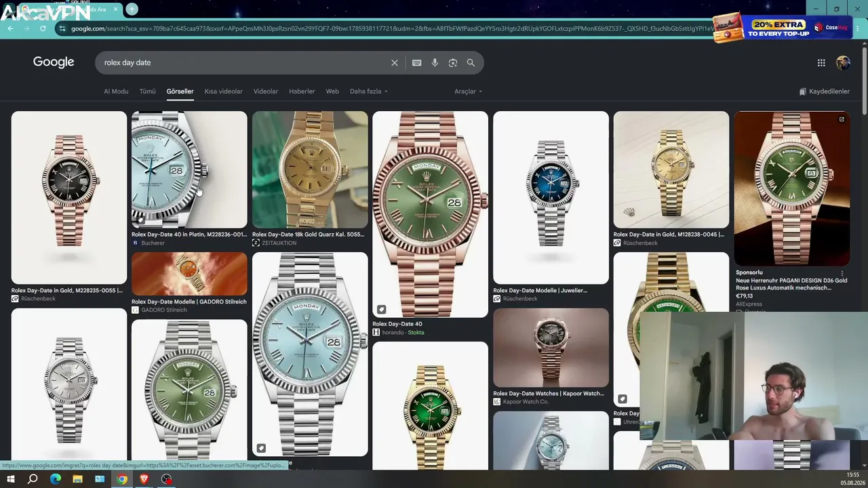Viewport: 868px width, 488px height.
Task: Click the Kapoor Watch Co. source favicon
Action: [497, 402]
